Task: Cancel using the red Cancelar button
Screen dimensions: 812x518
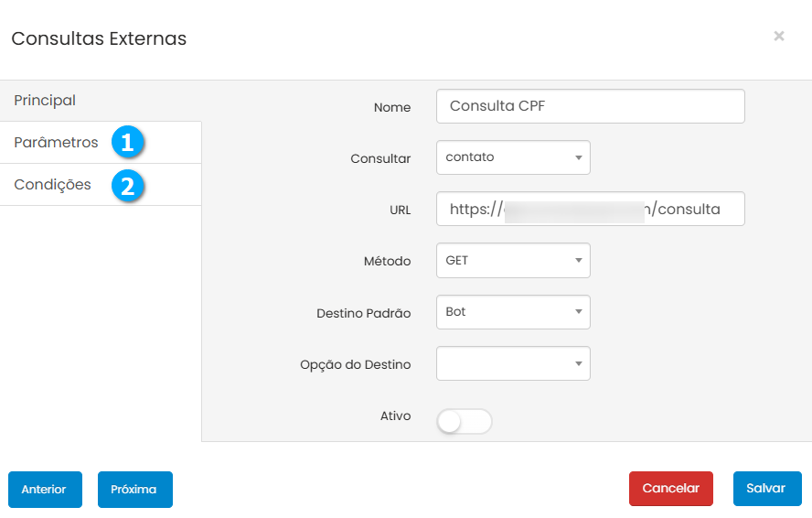Action: [670, 489]
